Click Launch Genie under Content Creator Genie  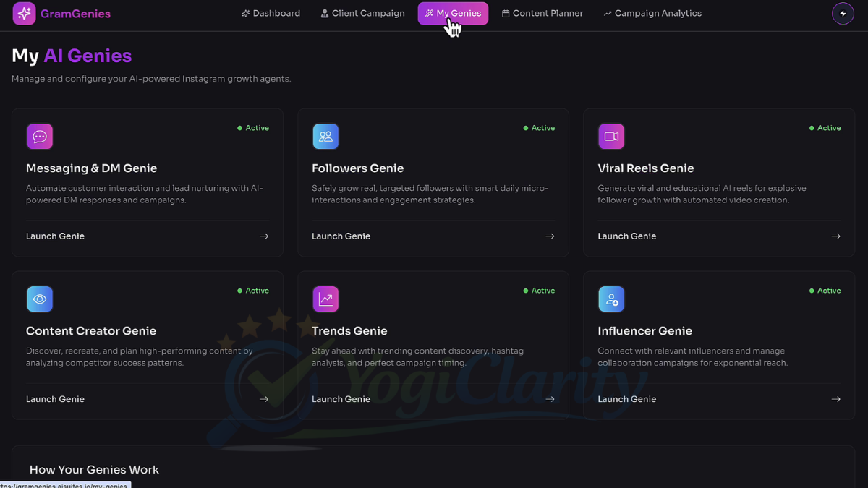pos(56,399)
